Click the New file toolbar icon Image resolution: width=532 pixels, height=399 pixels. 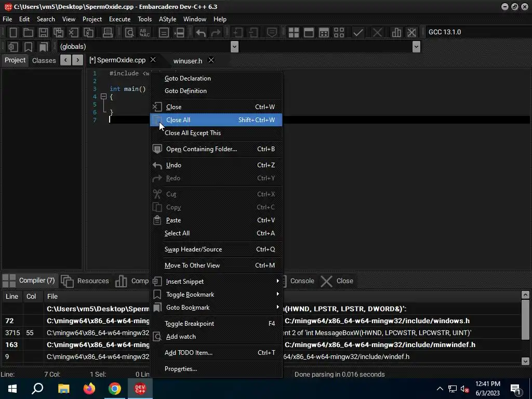(13, 32)
